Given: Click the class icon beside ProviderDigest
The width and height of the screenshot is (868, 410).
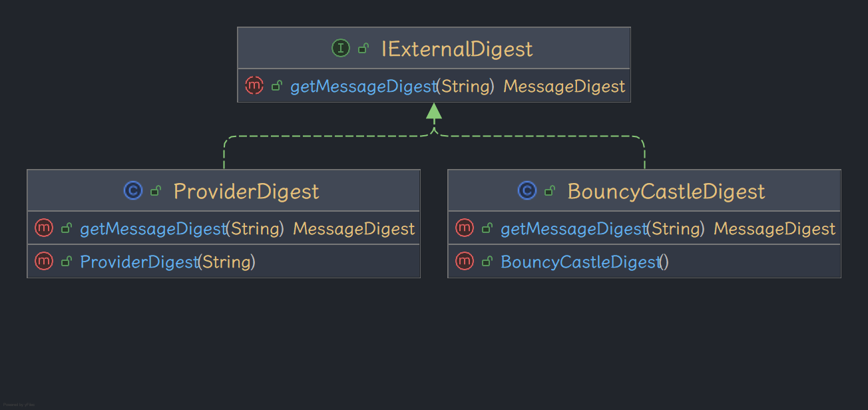Looking at the screenshot, I should (x=133, y=191).
